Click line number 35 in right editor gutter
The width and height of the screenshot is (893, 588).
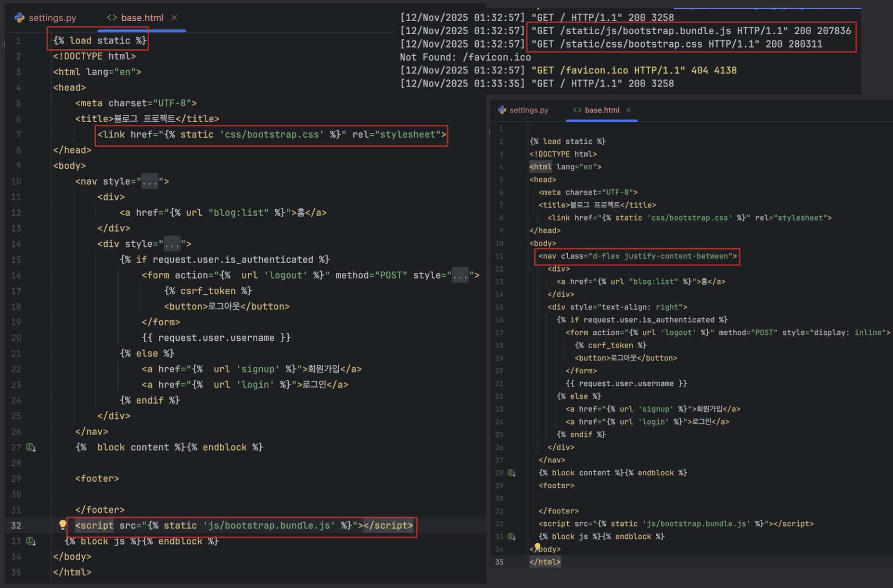499,562
